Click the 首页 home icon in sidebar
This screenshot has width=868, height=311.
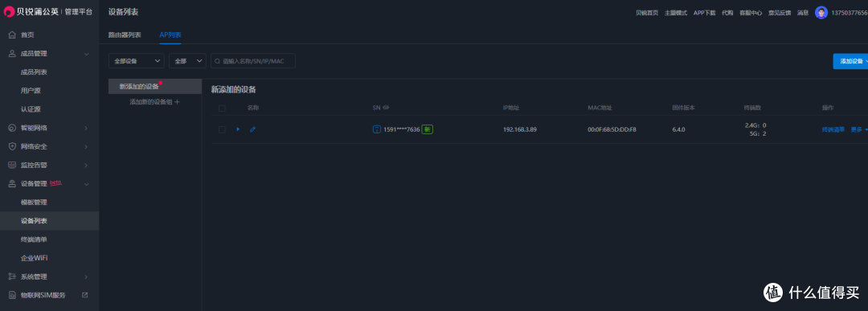(12, 35)
